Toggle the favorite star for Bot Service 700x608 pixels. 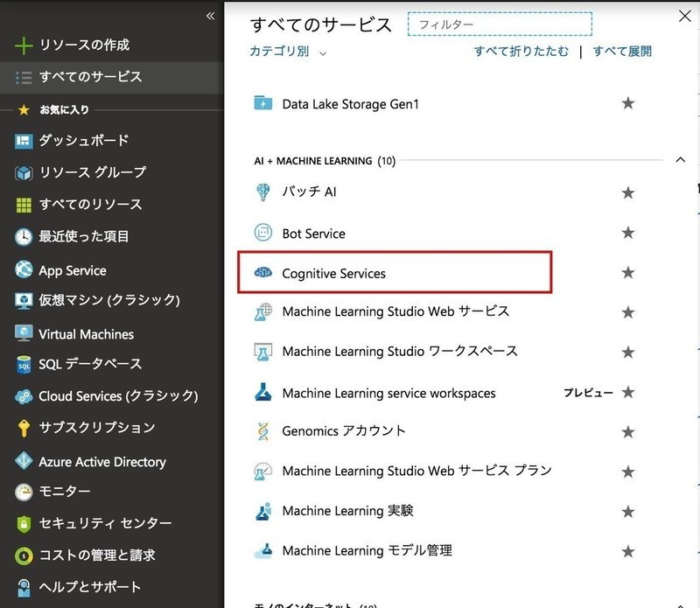[x=628, y=233]
